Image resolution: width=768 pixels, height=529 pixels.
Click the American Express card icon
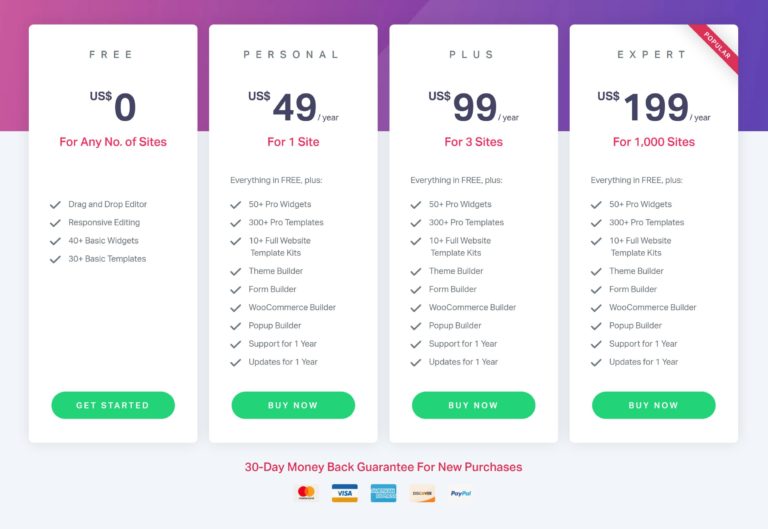(383, 493)
